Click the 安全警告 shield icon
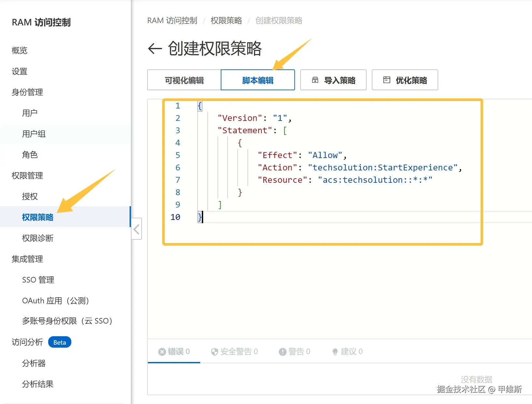The width and height of the screenshot is (532, 404). [214, 352]
